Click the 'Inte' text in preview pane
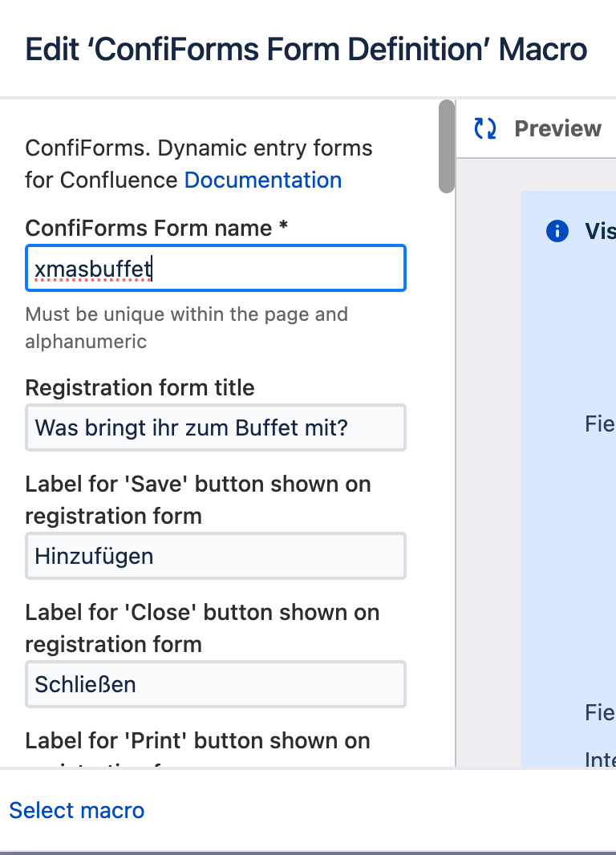 [x=600, y=759]
